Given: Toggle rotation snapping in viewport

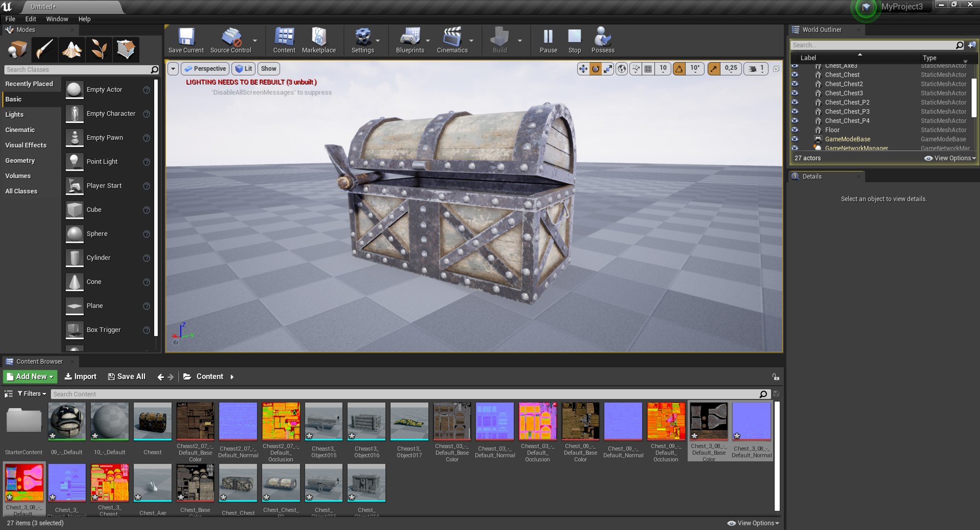Looking at the screenshot, I should [679, 68].
